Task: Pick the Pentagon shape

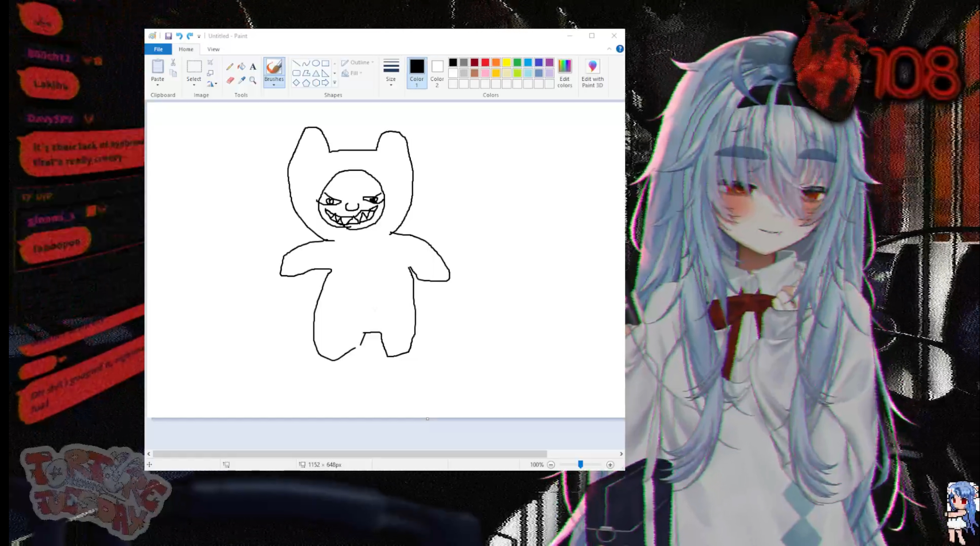Action: tap(306, 83)
